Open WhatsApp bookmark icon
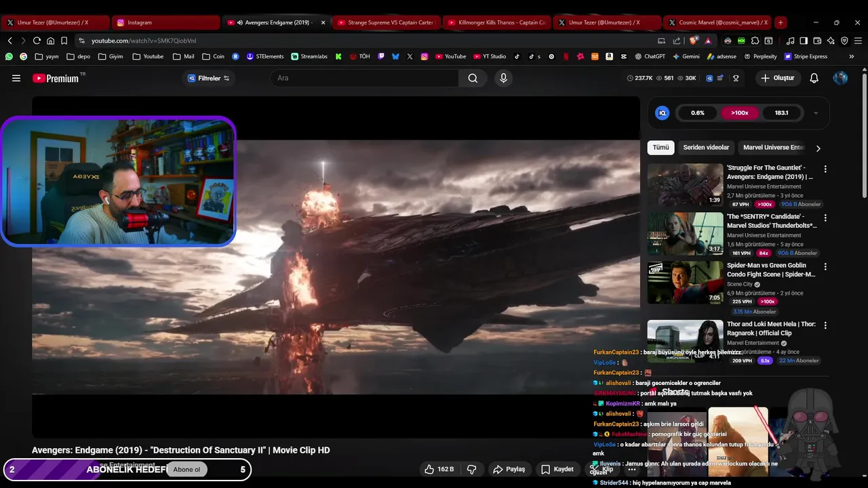 coord(9,56)
